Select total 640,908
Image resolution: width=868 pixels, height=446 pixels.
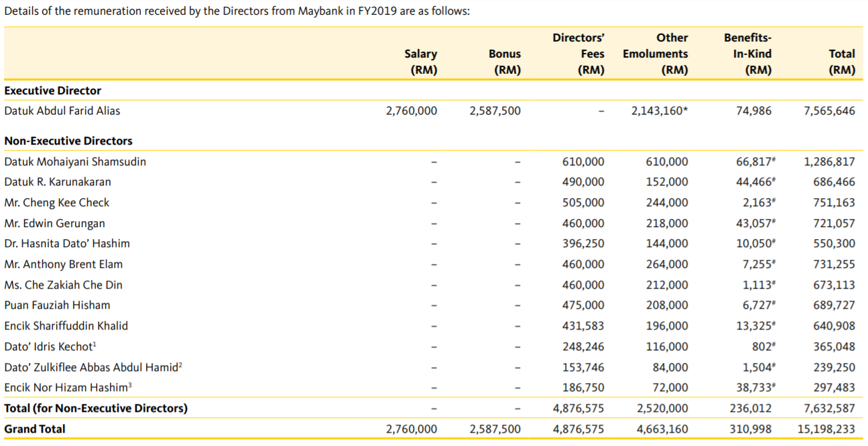(x=834, y=325)
